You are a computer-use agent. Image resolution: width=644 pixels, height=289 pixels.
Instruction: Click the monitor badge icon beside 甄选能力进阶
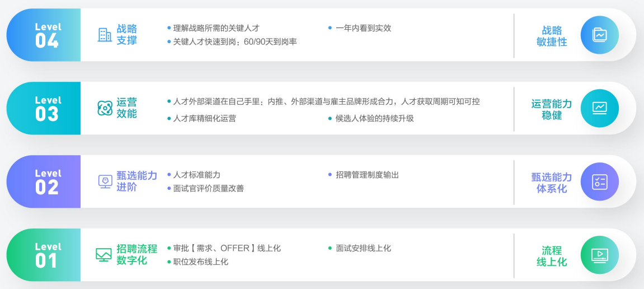tap(105, 181)
